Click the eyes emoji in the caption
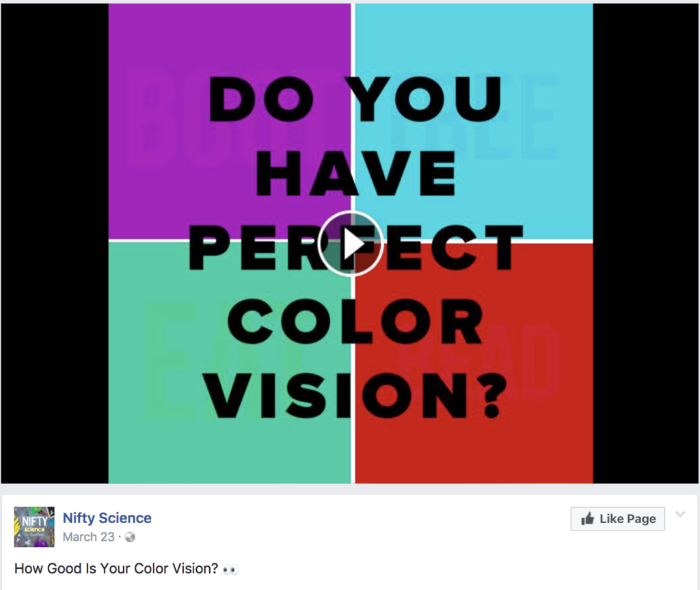Screen dimensions: 700x590 [x=230, y=569]
